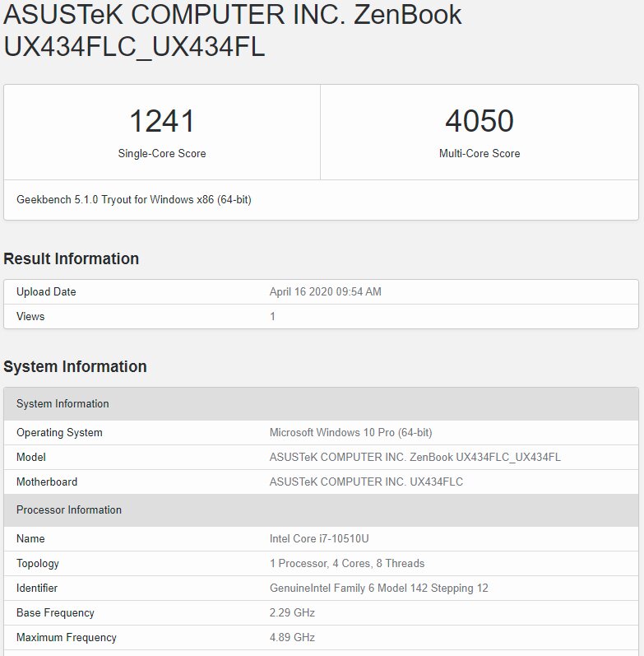Click the System Information section heading

[75, 366]
